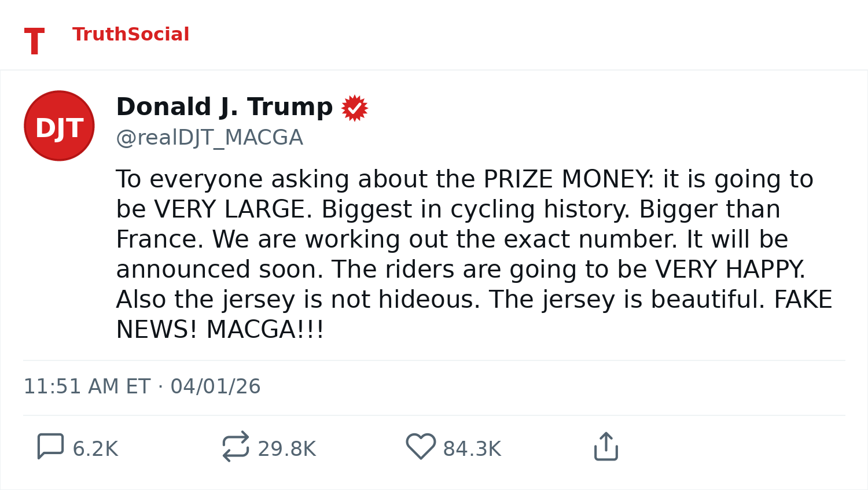Image resolution: width=868 pixels, height=490 pixels.
Task: Click the MACGA!!! text ending the post
Action: 265,330
